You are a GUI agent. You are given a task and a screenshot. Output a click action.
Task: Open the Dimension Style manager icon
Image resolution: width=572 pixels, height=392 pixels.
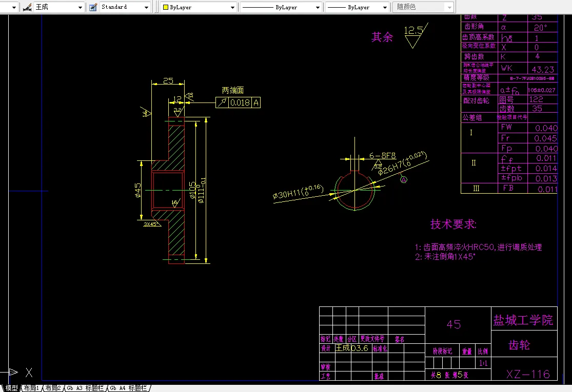93,7
